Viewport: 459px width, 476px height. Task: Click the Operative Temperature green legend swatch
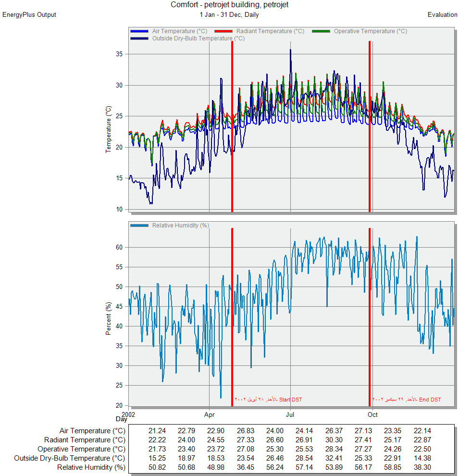pyautogui.click(x=321, y=31)
